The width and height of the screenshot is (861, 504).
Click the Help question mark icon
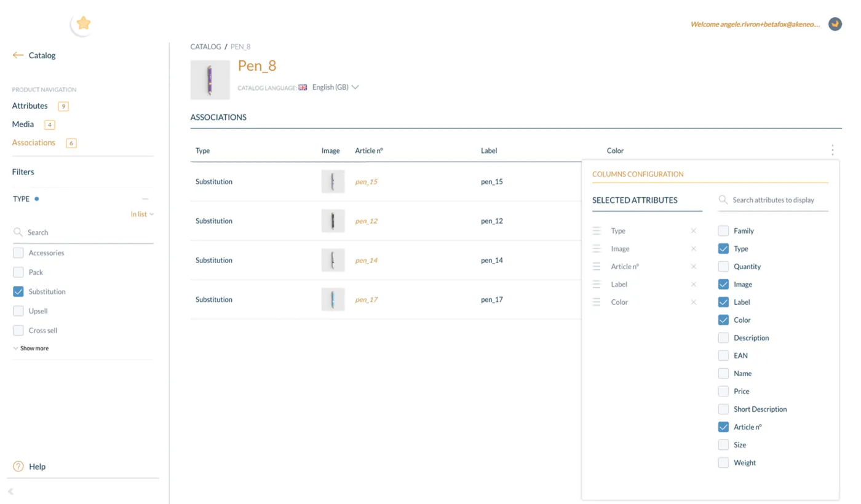(18, 467)
